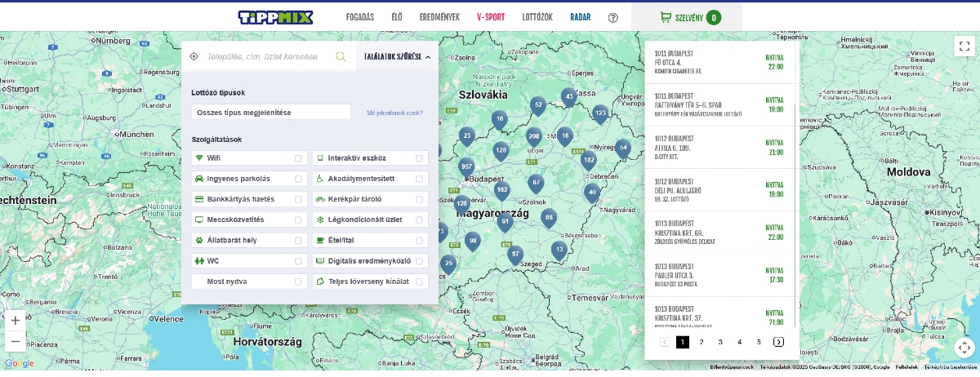The image size is (980, 377).
Task: Open the Összes típus megjelenítése dropdown
Action: [271, 112]
